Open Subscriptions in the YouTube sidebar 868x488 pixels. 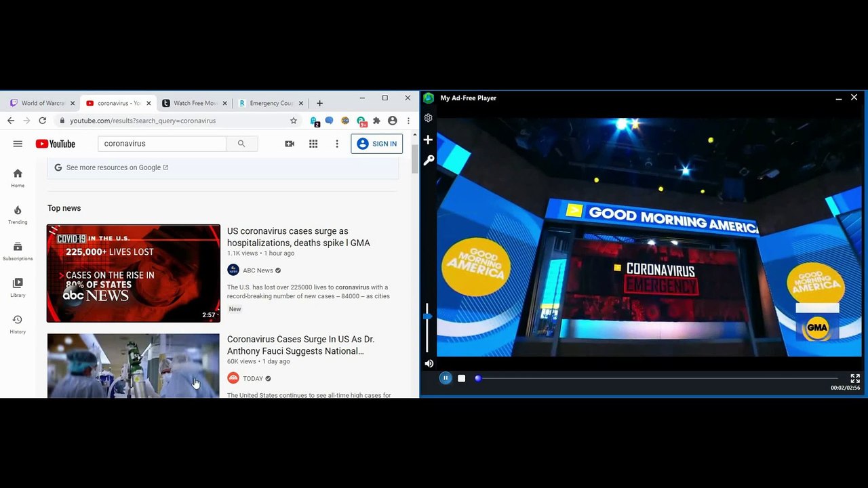pos(18,251)
